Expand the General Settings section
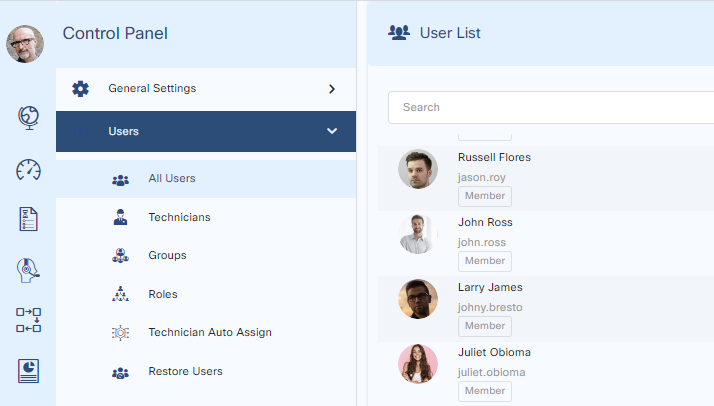 click(331, 89)
